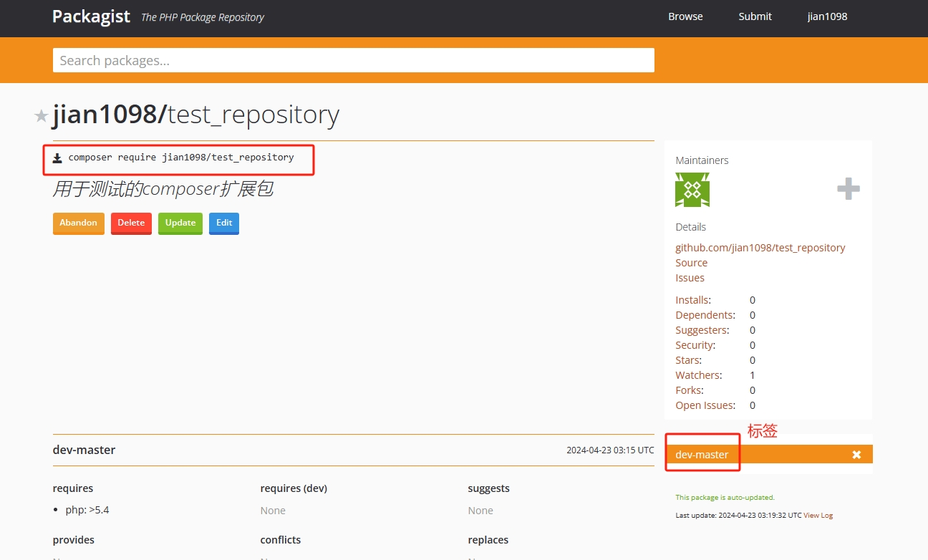Viewport: 928px width, 560px height.
Task: Click the package title jian1098/test_repository
Action: click(x=196, y=115)
